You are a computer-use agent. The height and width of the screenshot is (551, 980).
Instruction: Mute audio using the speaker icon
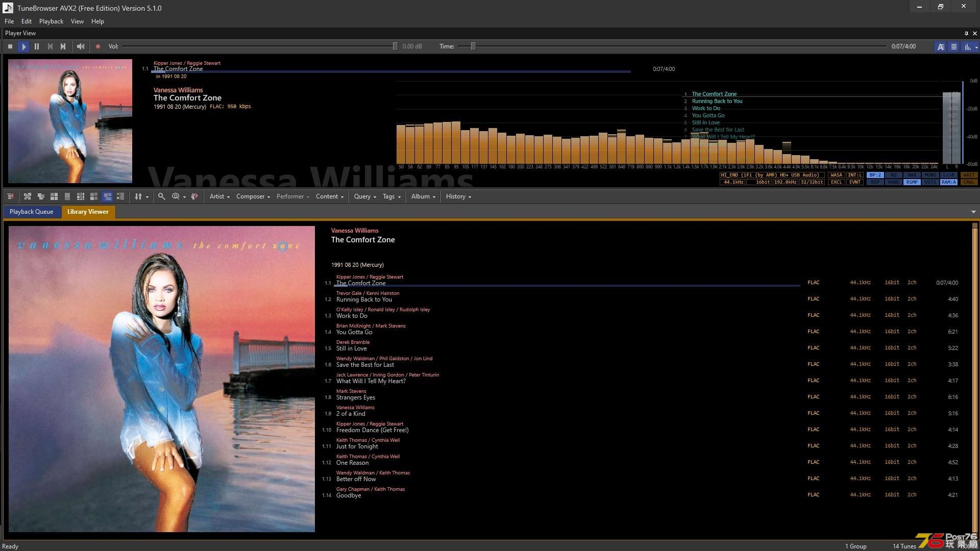(81, 46)
